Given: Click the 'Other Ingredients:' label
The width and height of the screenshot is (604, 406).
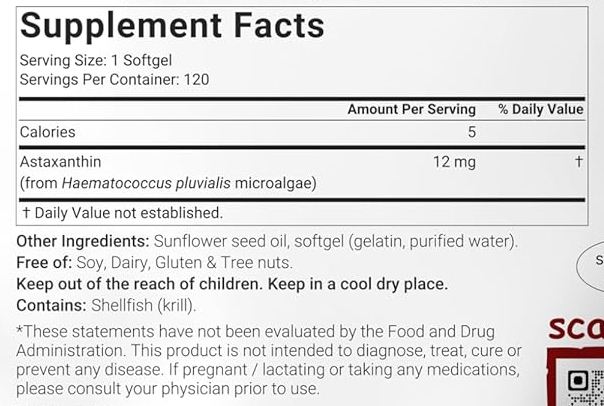Looking at the screenshot, I should (x=83, y=242).
